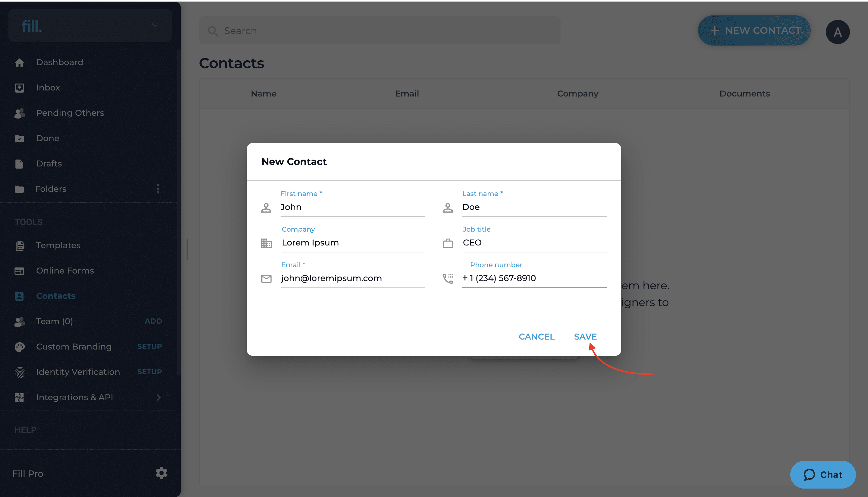Click the chat bubble icon in Chat button
The height and width of the screenshot is (497, 868).
tap(809, 474)
